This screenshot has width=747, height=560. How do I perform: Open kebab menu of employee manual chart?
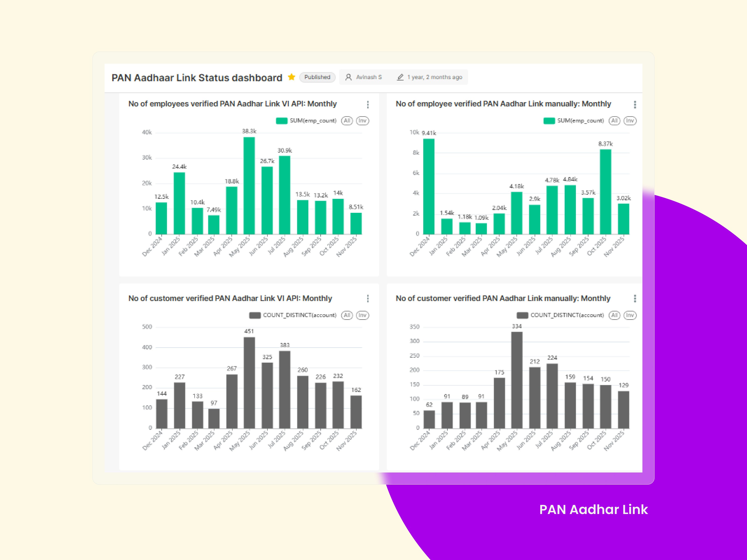635,105
